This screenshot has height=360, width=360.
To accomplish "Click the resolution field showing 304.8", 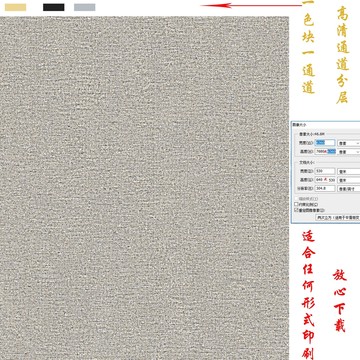I will point(325,188).
